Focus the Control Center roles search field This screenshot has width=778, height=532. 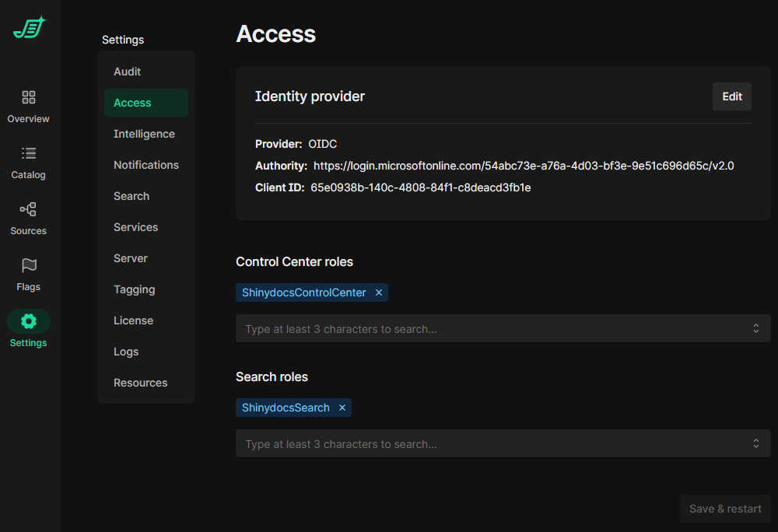pyautogui.click(x=490, y=329)
